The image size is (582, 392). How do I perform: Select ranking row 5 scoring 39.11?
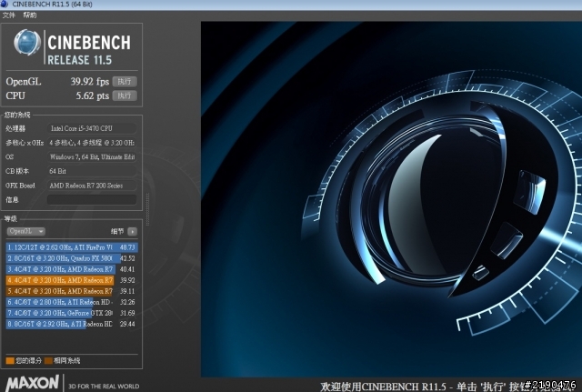[x=72, y=291]
